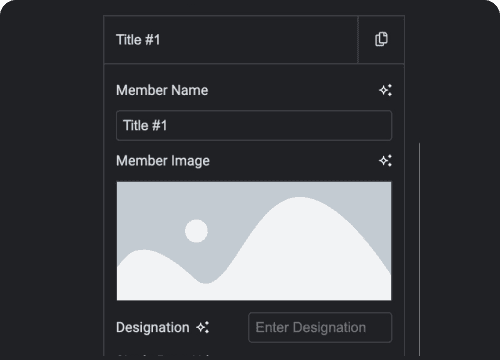Click the Member Image label text
Viewport: 500px width, 360px height.
pyautogui.click(x=163, y=161)
